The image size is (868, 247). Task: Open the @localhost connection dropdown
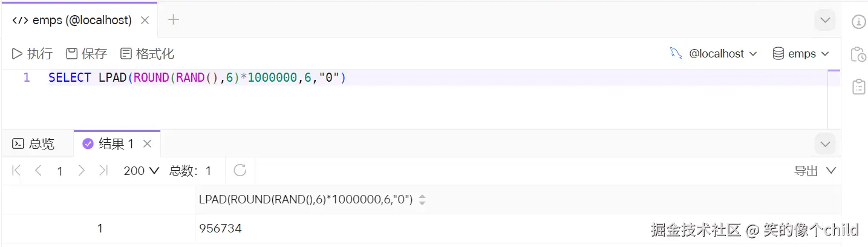pyautogui.click(x=714, y=54)
